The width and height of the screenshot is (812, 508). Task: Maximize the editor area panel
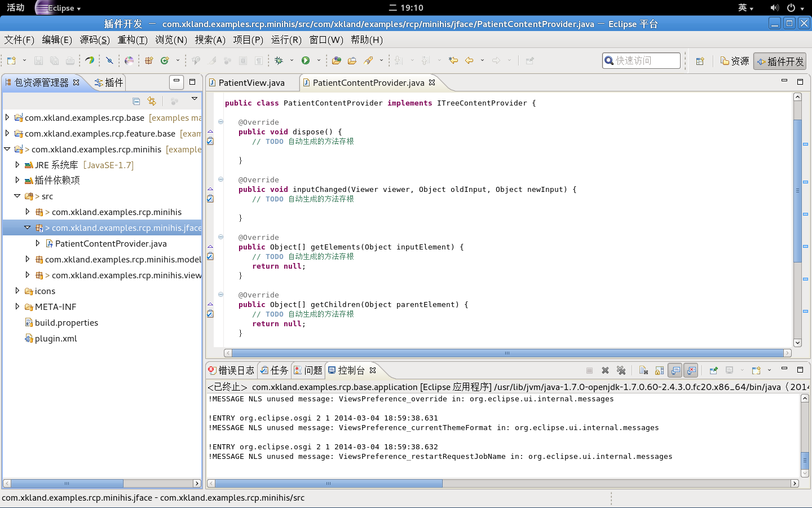pyautogui.click(x=800, y=82)
